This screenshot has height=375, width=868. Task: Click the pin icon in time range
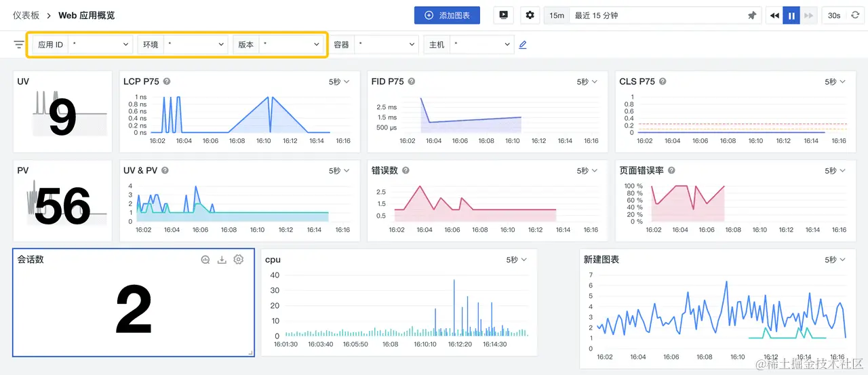pos(751,15)
